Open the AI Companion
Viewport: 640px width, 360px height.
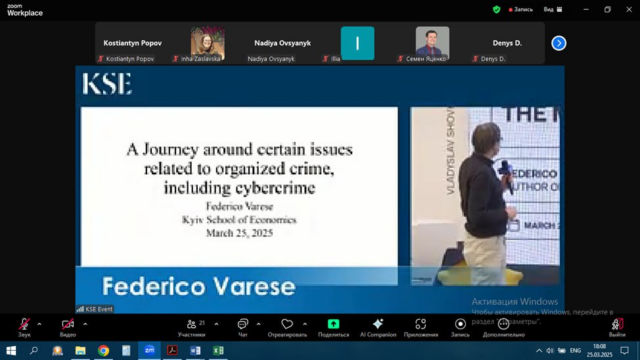click(378, 328)
